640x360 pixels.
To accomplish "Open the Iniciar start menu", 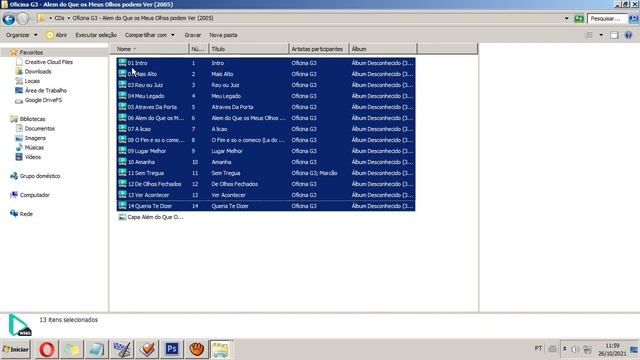I will click(x=16, y=349).
